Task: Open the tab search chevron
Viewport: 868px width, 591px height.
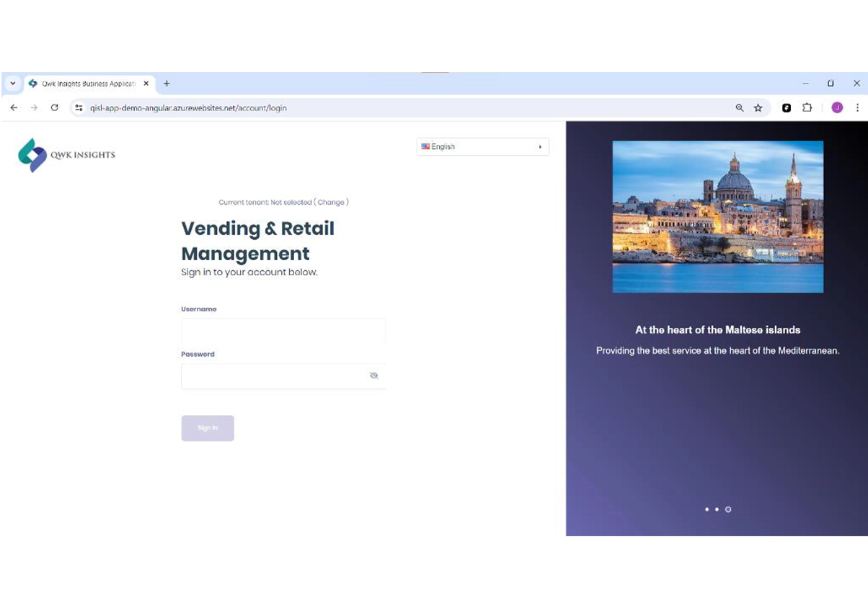Action: [12, 84]
